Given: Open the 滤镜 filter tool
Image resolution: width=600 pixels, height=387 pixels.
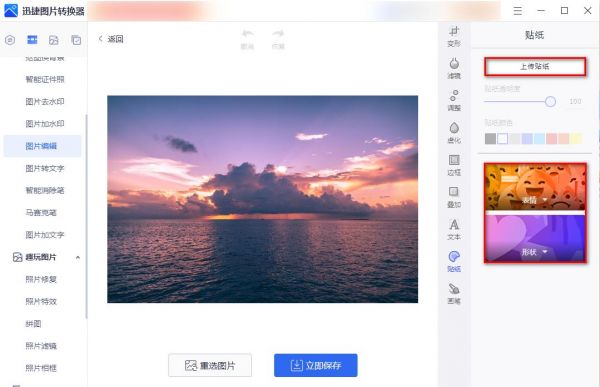Looking at the screenshot, I should 454,69.
